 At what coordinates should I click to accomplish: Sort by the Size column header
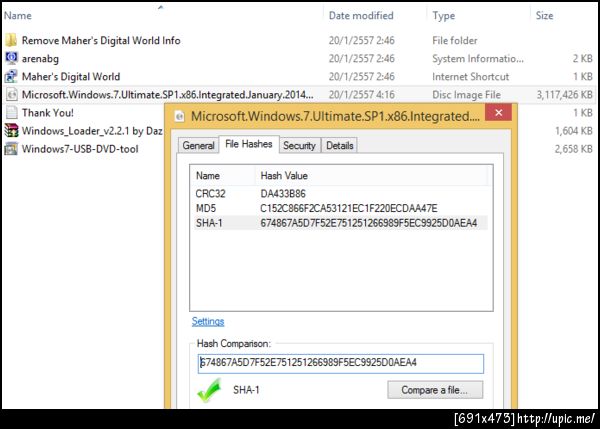click(544, 15)
